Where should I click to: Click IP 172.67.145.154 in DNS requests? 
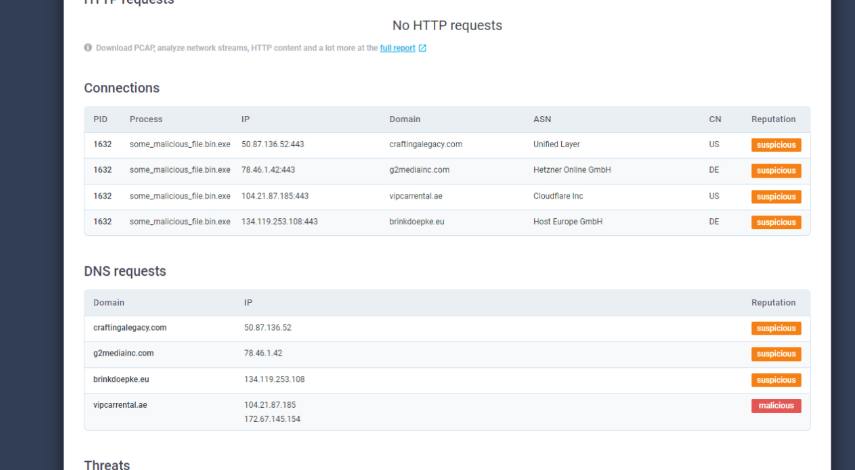[x=272, y=419]
